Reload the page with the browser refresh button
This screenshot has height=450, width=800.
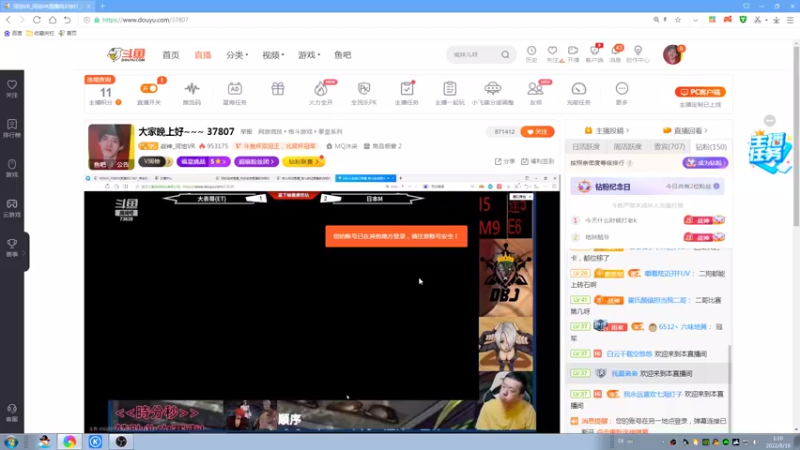(37, 20)
